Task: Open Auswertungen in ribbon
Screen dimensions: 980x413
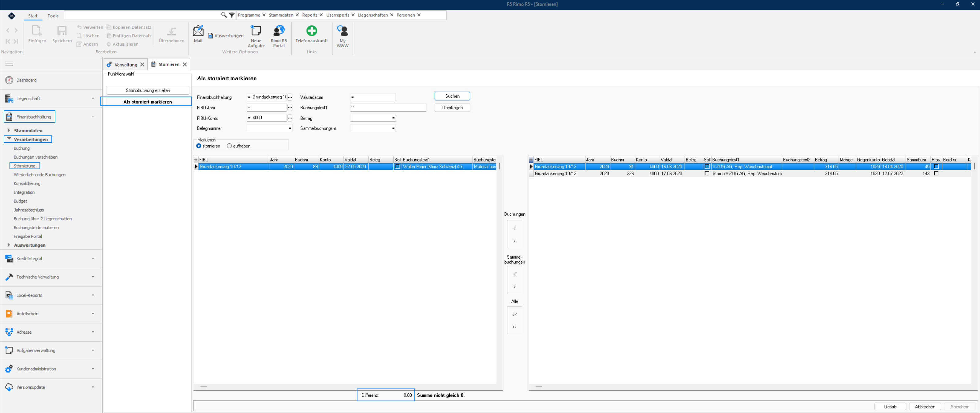Action: pyautogui.click(x=226, y=36)
